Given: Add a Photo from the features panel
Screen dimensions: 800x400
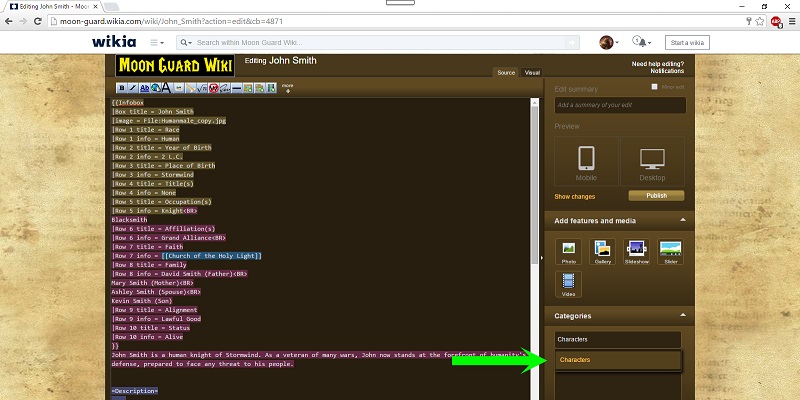Looking at the screenshot, I should (x=568, y=252).
